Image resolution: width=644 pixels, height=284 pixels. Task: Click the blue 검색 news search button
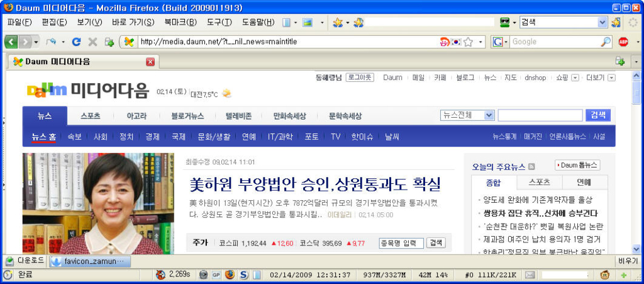[598, 115]
